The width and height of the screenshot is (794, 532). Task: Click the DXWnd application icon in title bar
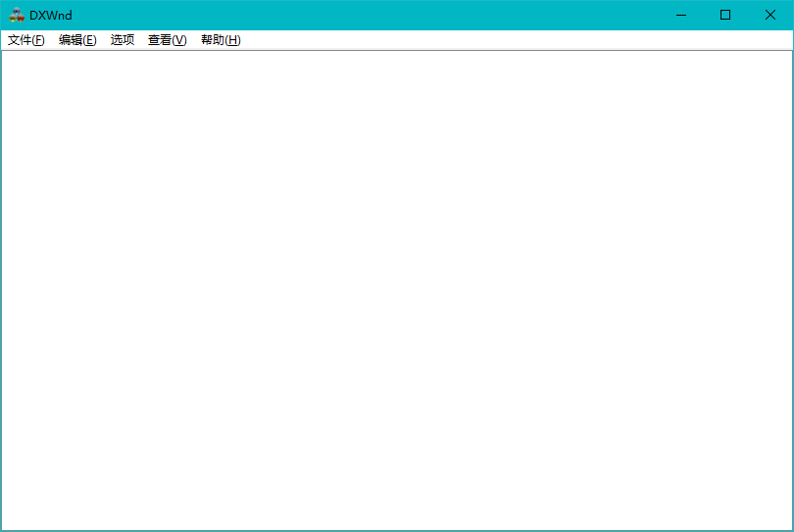(x=17, y=15)
